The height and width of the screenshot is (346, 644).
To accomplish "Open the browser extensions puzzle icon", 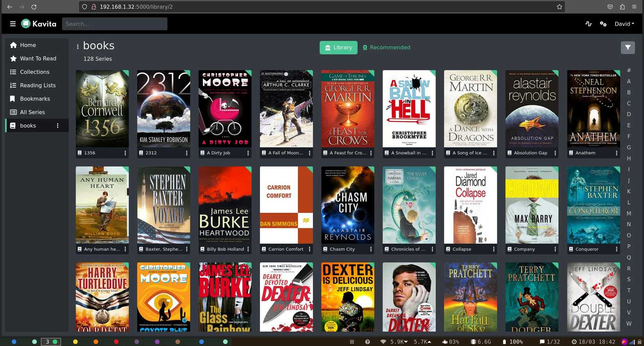I will (x=622, y=7).
